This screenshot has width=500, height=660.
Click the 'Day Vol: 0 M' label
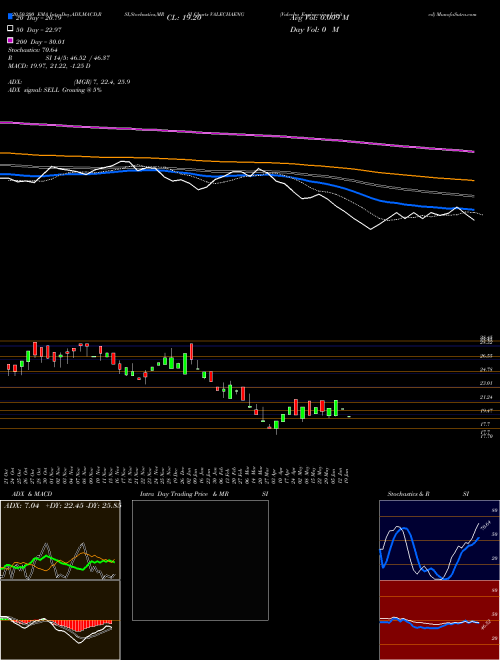click(314, 30)
